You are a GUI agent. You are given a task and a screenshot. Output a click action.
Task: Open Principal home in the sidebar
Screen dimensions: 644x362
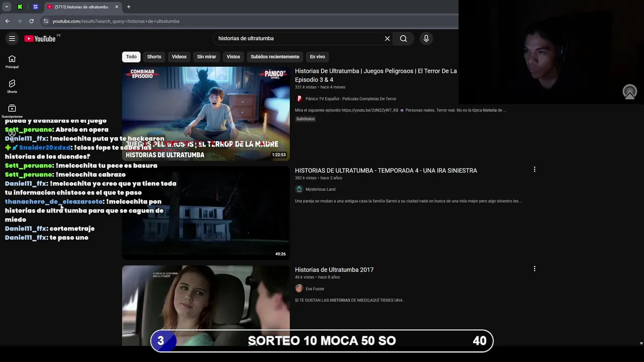12,62
